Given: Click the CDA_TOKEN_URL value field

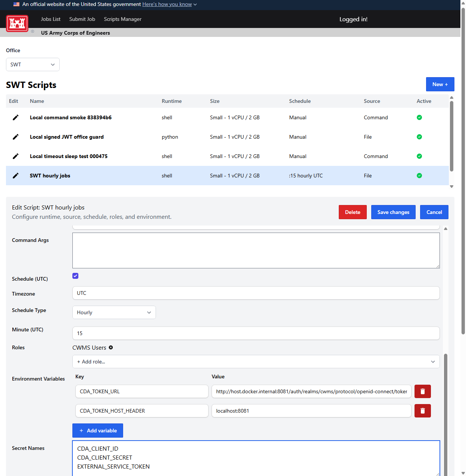Looking at the screenshot, I should [312, 391].
